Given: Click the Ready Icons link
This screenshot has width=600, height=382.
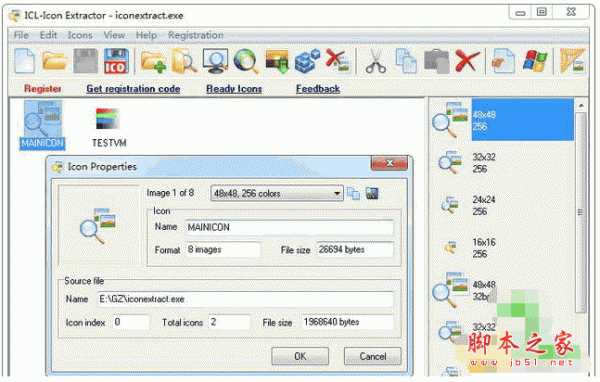Looking at the screenshot, I should click(x=234, y=89).
